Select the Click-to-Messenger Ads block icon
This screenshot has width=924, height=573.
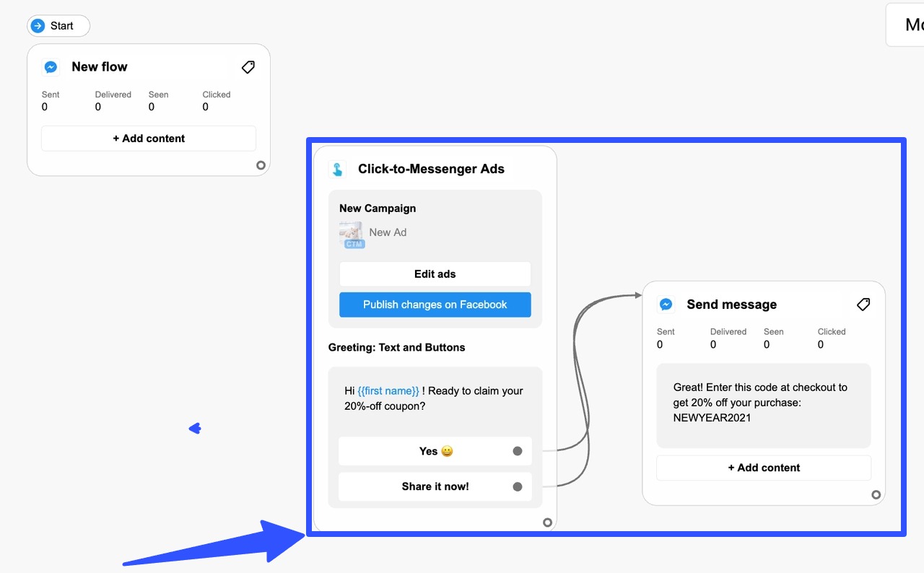(x=336, y=169)
